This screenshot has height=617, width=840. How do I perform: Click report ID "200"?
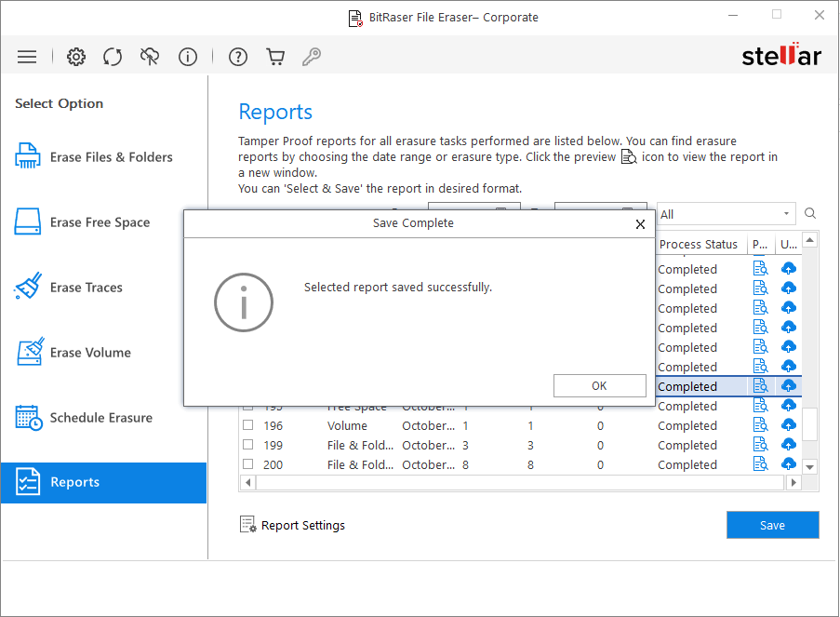tap(273, 464)
